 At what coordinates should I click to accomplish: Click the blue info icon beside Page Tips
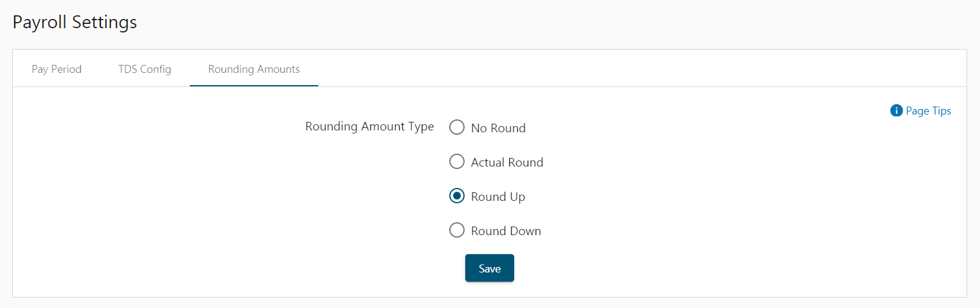(x=896, y=110)
